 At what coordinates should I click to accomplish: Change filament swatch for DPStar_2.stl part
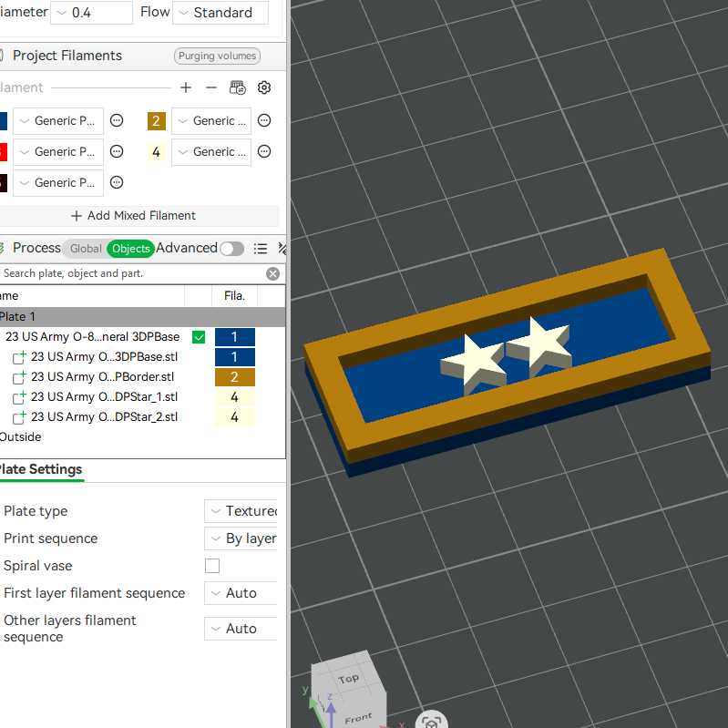(235, 417)
